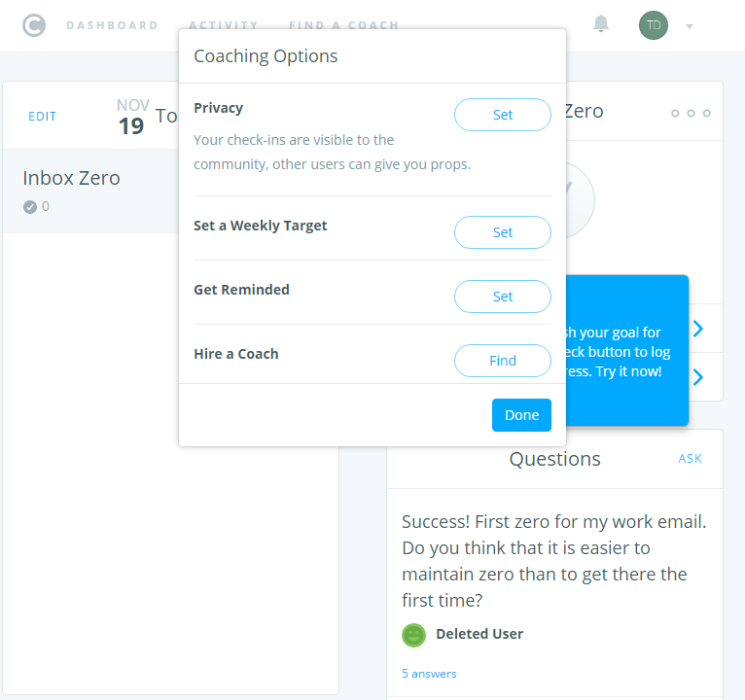Find a coach to hire
The image size is (745, 700).
[502, 361]
